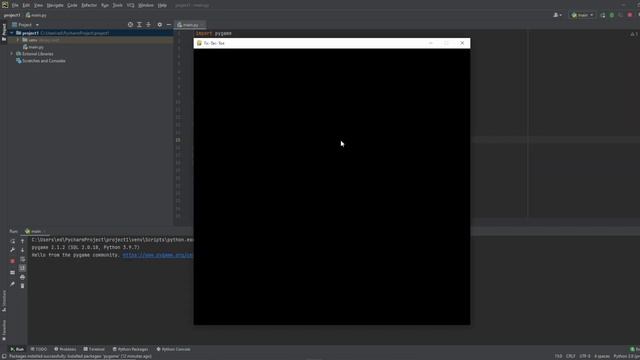Viewport: 640px width, 360px height.
Task: Open the Help menu
Action: click(x=162, y=5)
